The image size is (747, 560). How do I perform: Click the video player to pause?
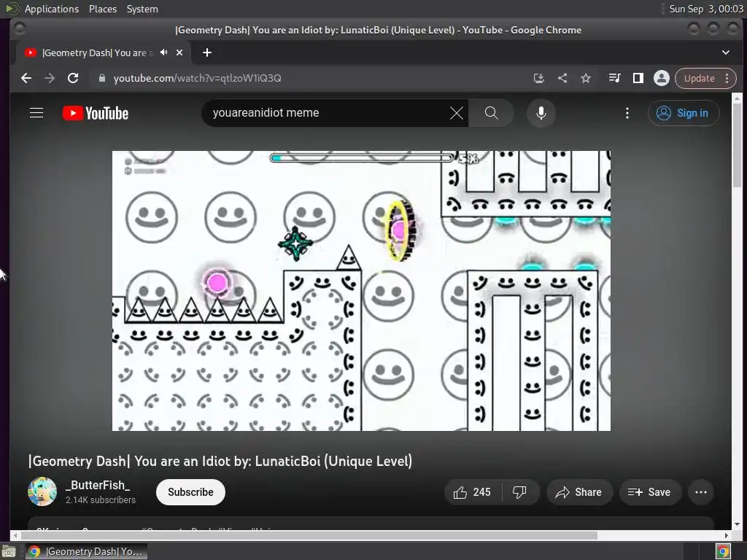(361, 291)
